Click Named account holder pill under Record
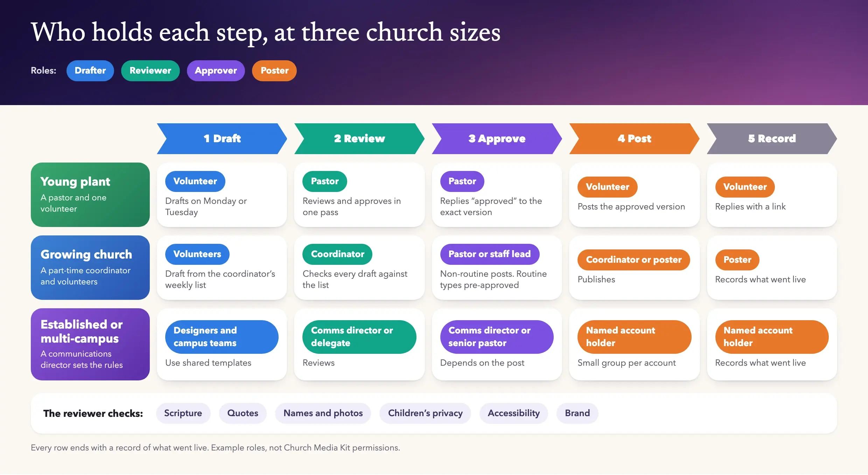Viewport: 868px width, 475px height. tap(772, 337)
